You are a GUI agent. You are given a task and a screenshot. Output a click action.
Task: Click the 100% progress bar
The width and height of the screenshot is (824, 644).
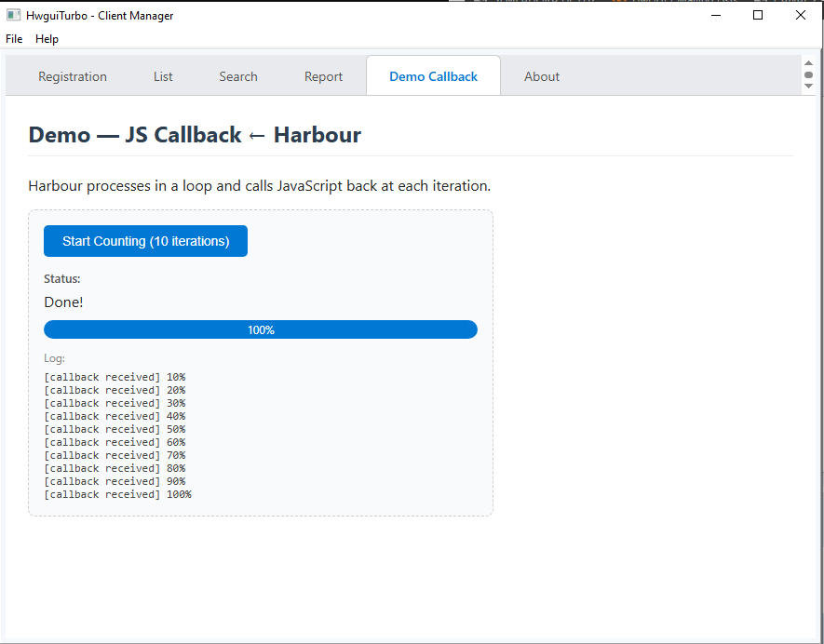(x=261, y=329)
